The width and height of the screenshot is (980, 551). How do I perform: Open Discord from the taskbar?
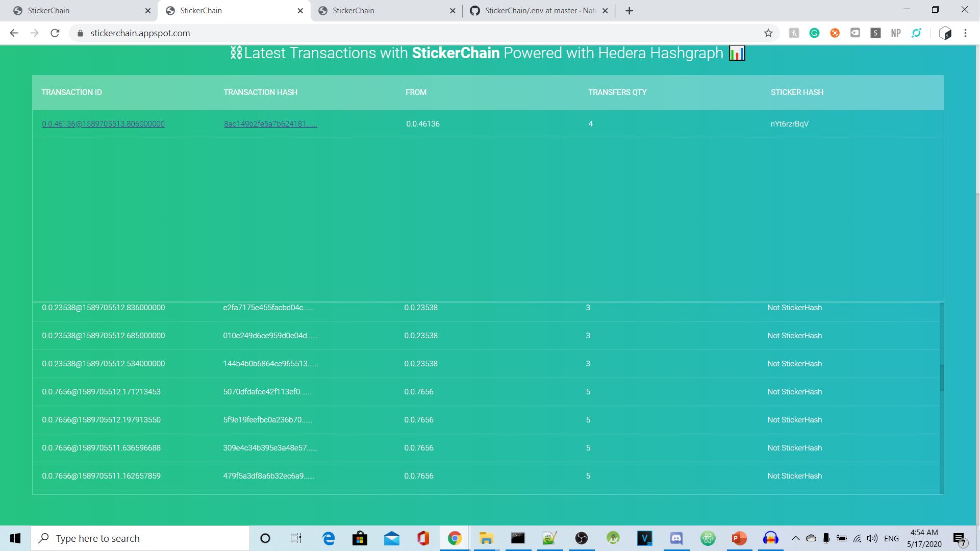pos(676,538)
